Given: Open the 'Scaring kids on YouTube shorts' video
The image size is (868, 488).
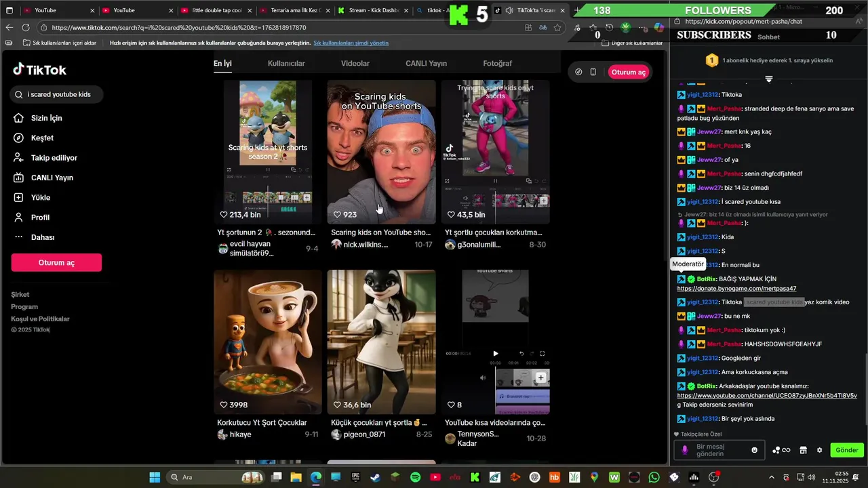Looking at the screenshot, I should (x=381, y=152).
